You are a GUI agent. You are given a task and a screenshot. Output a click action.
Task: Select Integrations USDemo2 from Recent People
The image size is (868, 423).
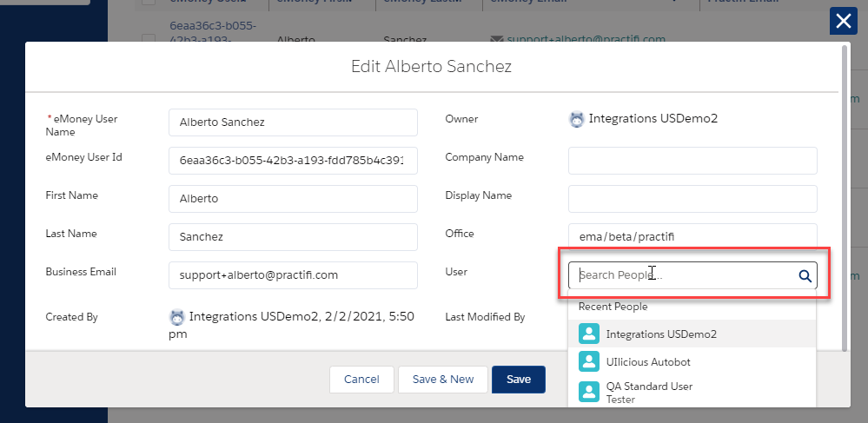[x=692, y=334]
